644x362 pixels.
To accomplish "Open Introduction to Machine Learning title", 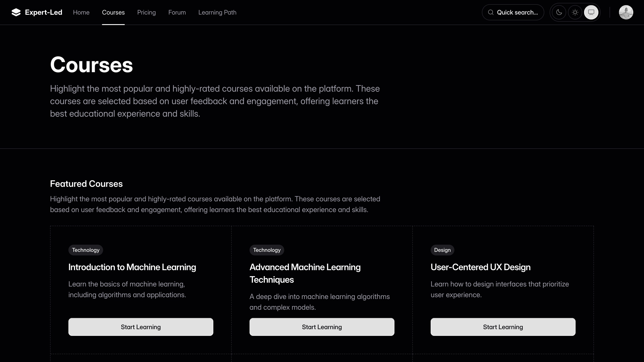I will (x=132, y=267).
